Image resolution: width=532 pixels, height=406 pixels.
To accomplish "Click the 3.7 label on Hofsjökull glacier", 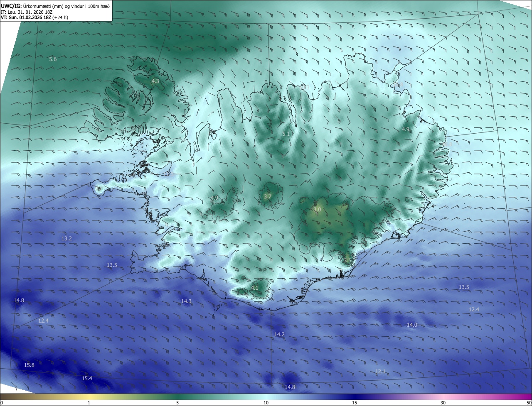I will click(268, 196).
